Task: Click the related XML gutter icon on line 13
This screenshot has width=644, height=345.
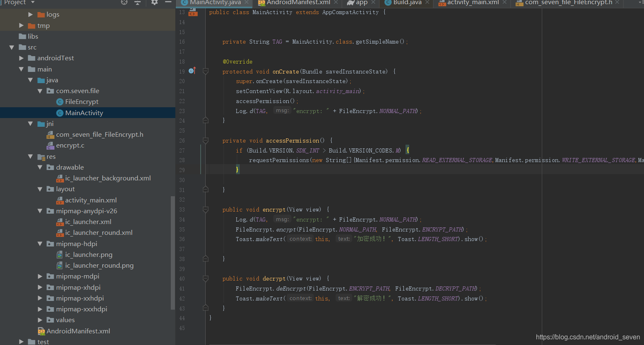Action: pos(193,12)
